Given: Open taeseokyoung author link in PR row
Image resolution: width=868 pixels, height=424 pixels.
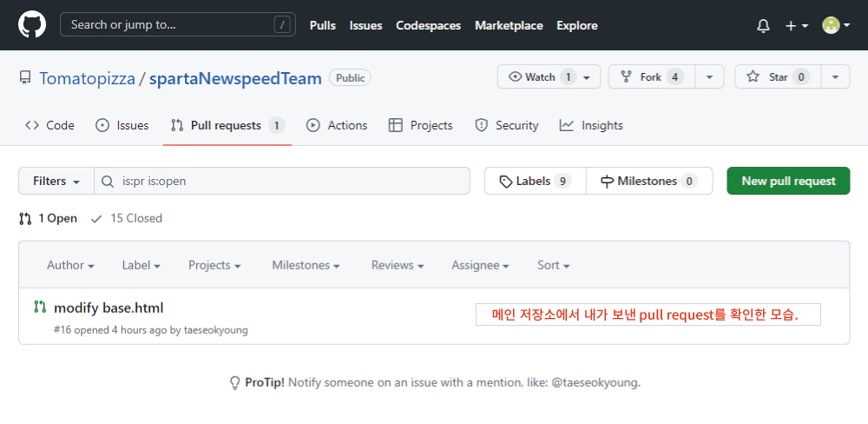Looking at the screenshot, I should coord(216,330).
